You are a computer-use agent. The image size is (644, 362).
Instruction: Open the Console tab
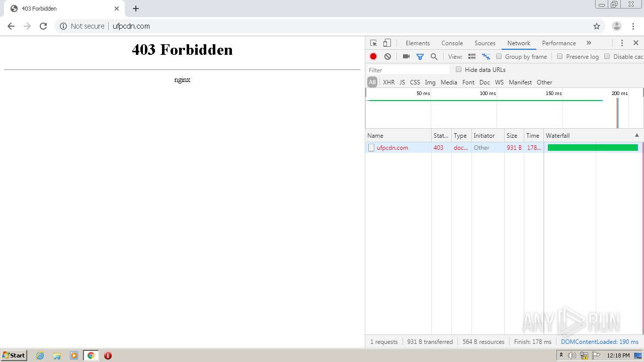tap(452, 43)
